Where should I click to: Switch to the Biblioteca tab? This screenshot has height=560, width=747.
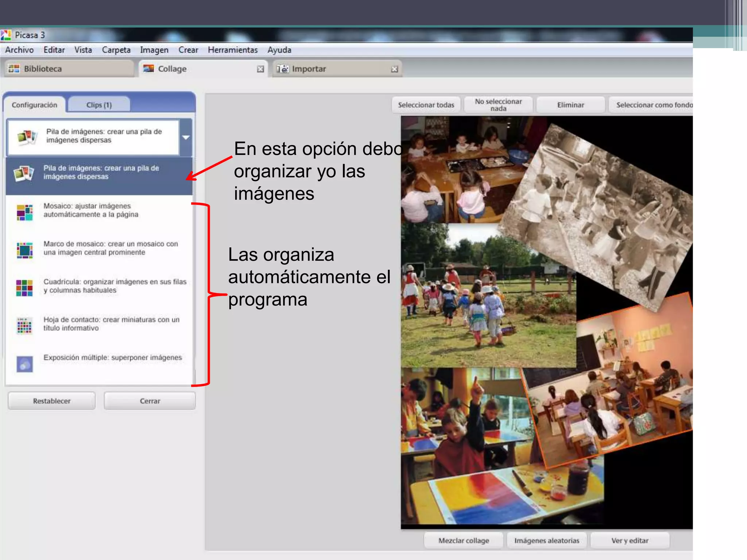coord(69,69)
